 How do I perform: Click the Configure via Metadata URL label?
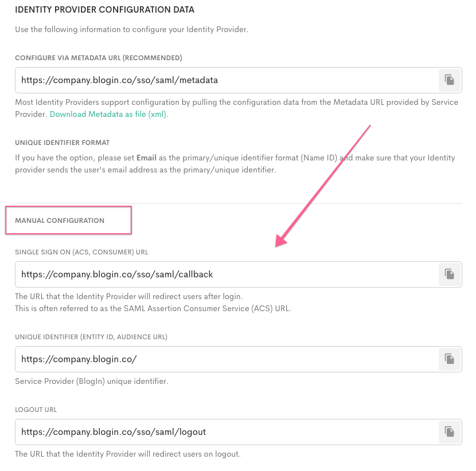point(98,58)
